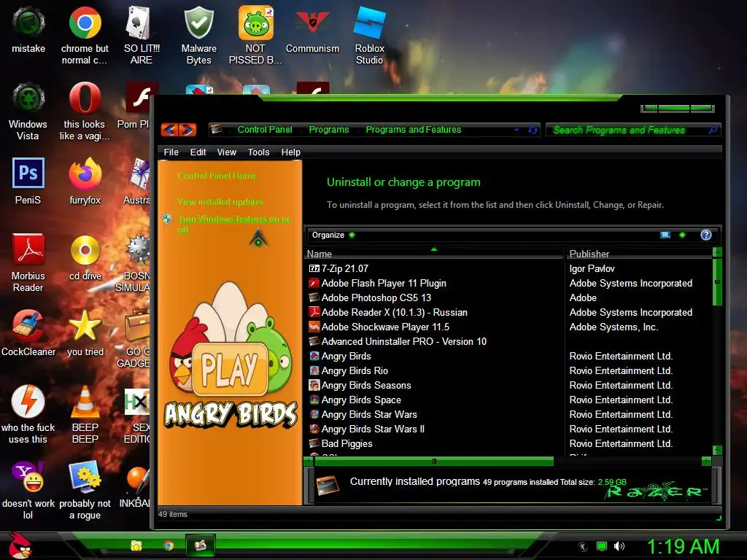The width and height of the screenshot is (747, 560).
Task: Open the Edit menu
Action: coord(198,152)
